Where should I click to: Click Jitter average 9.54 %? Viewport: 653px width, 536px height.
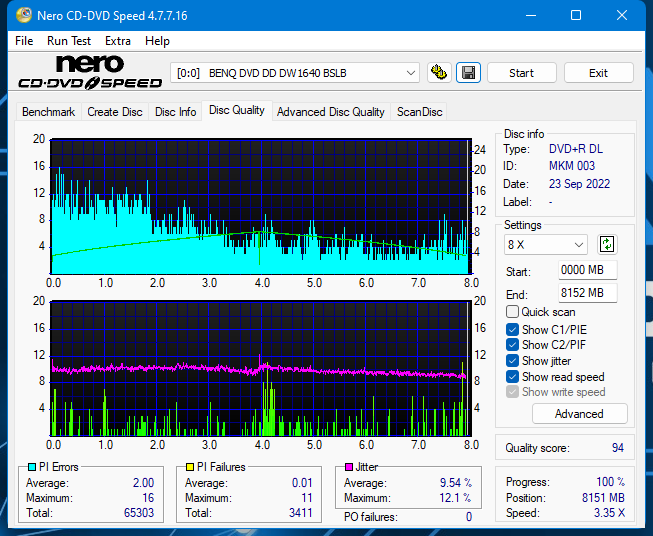click(456, 483)
